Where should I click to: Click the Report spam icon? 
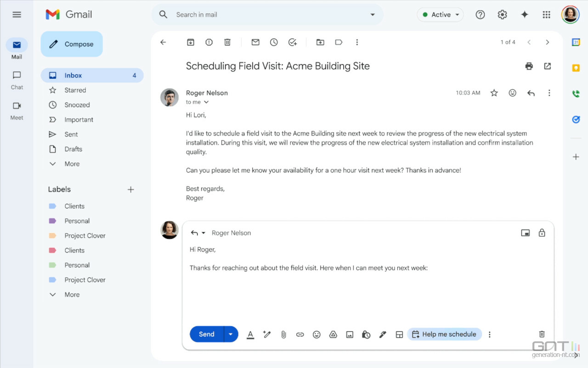click(x=209, y=42)
